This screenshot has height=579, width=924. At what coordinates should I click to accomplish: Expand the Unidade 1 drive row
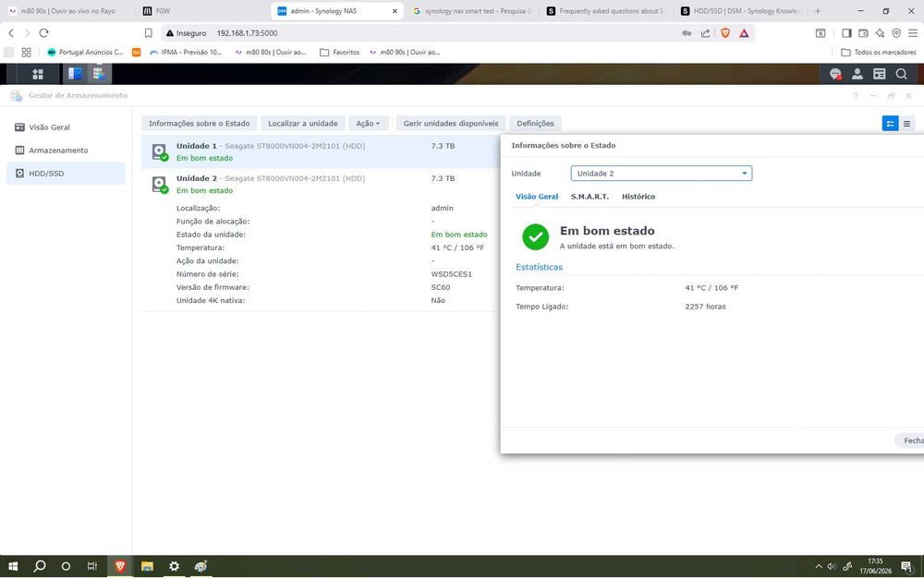pos(321,152)
